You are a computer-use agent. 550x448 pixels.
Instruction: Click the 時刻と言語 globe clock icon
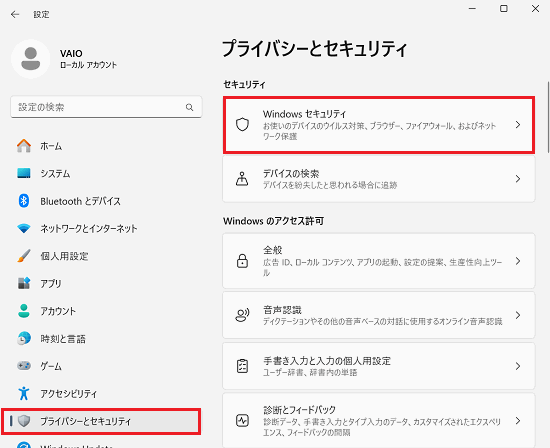point(24,338)
